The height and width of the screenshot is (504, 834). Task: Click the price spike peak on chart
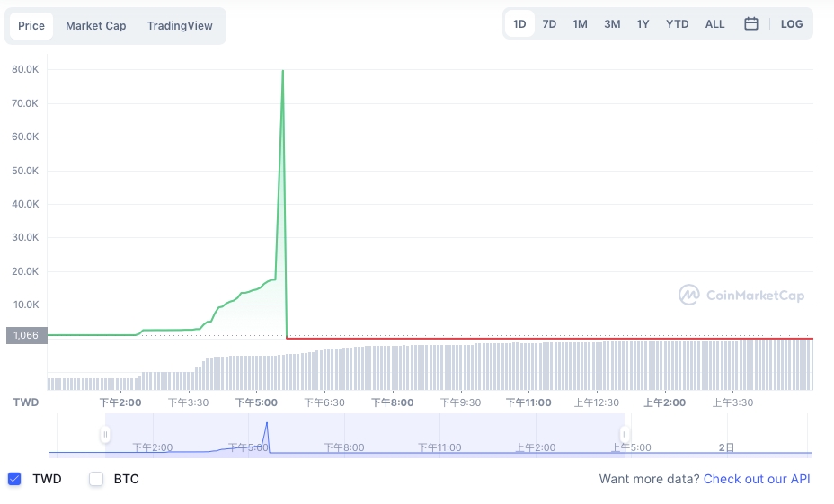point(283,71)
